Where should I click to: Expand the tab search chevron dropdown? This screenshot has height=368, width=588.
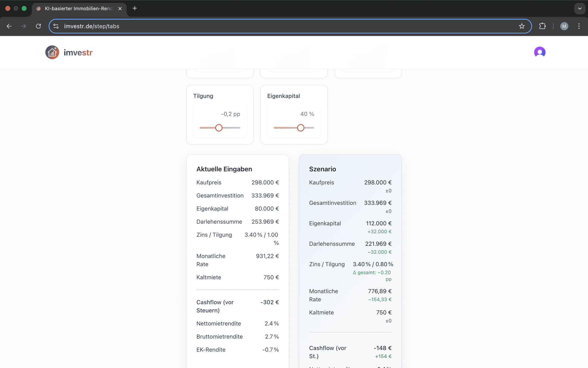pos(579,9)
